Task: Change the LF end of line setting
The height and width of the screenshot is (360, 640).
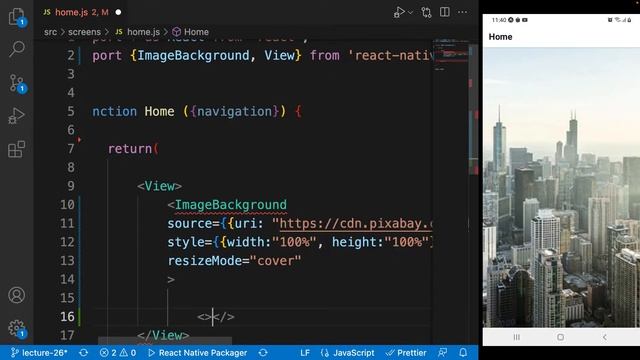Action: [x=305, y=353]
